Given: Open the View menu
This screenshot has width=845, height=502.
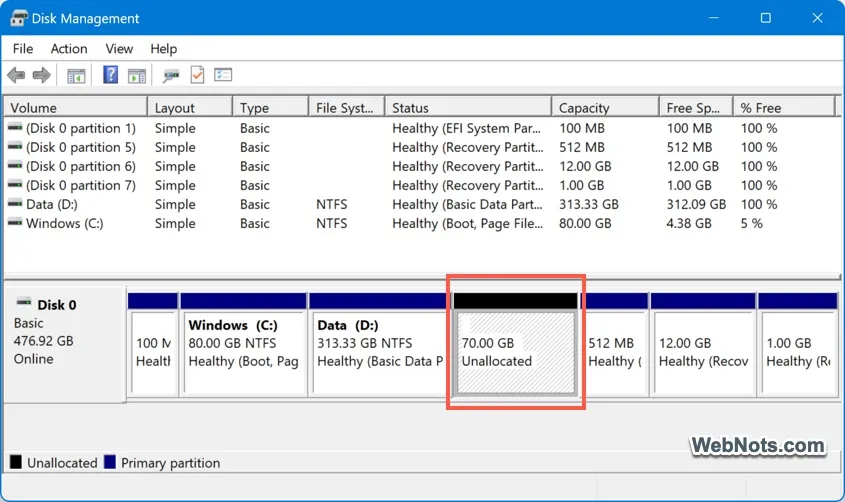Looking at the screenshot, I should coord(119,49).
